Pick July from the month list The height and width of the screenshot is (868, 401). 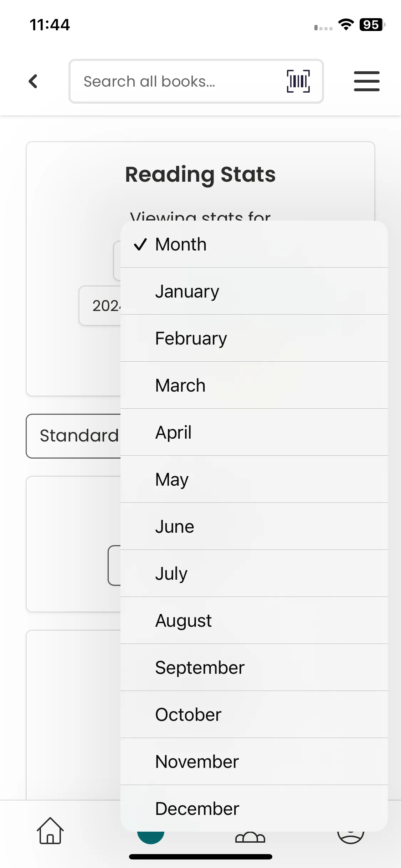(x=254, y=574)
